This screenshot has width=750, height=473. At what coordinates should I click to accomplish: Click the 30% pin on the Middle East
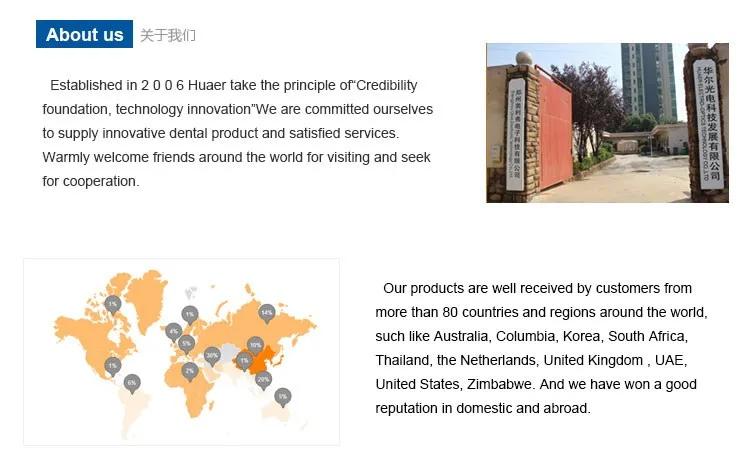click(212, 354)
